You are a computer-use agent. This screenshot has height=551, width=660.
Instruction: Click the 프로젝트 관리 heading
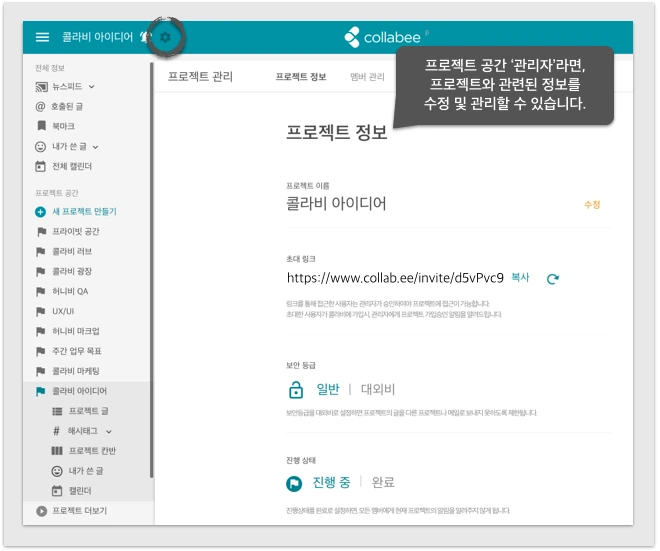pos(200,77)
